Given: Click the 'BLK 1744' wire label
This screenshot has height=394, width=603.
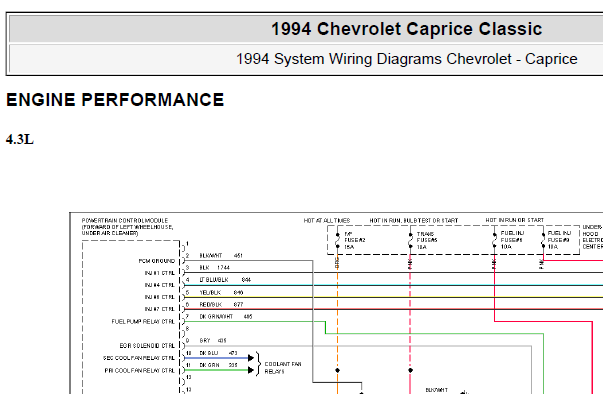Looking at the screenshot, I should [214, 268].
